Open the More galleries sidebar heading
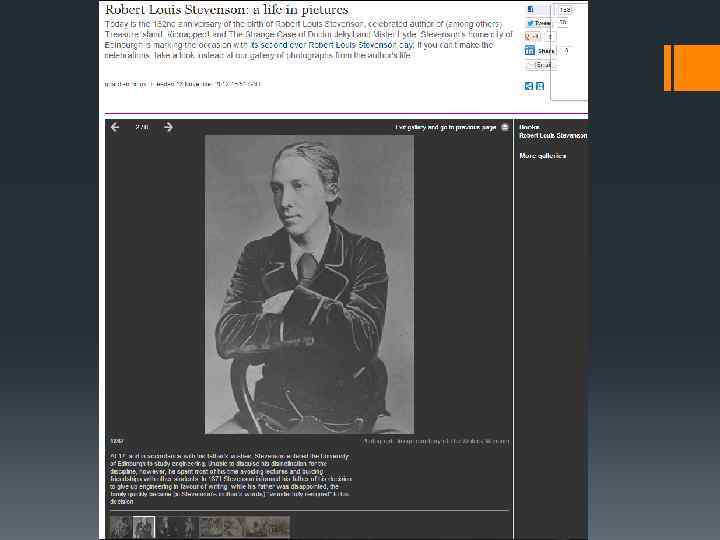 click(x=543, y=156)
